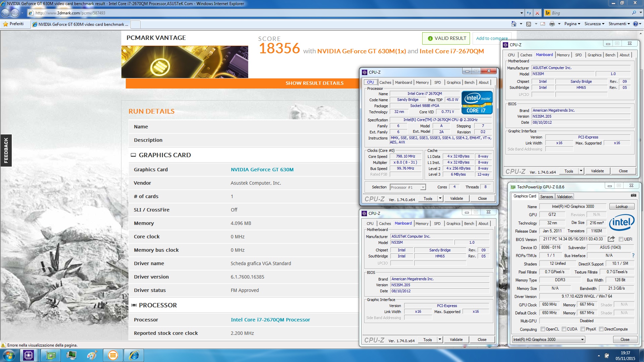This screenshot has width=644, height=362.
Task: Click the IE back navigation button
Action: click(x=5, y=13)
